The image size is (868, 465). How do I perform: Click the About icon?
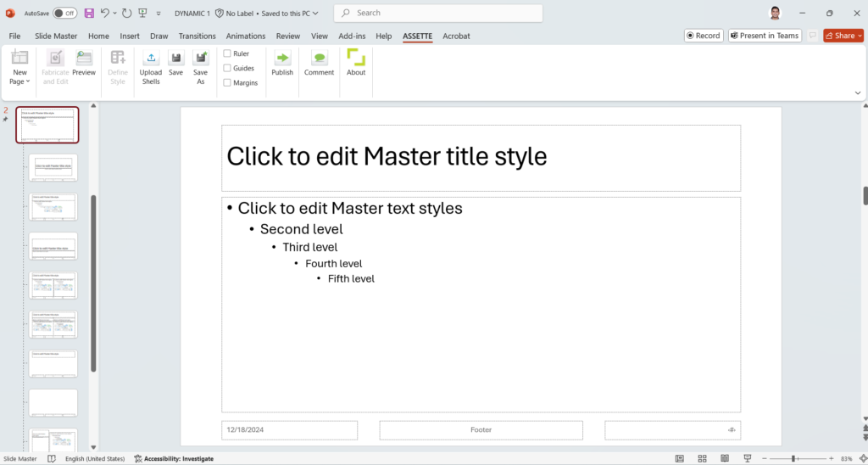coord(356,58)
